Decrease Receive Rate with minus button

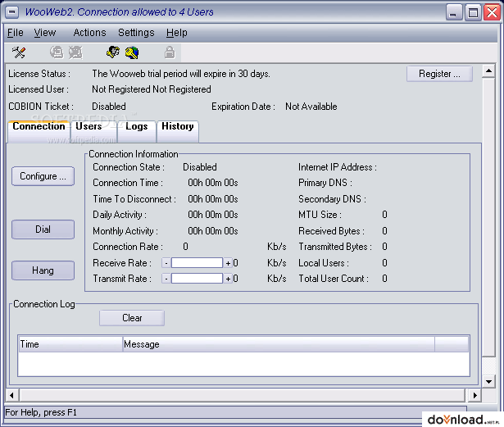166,263
